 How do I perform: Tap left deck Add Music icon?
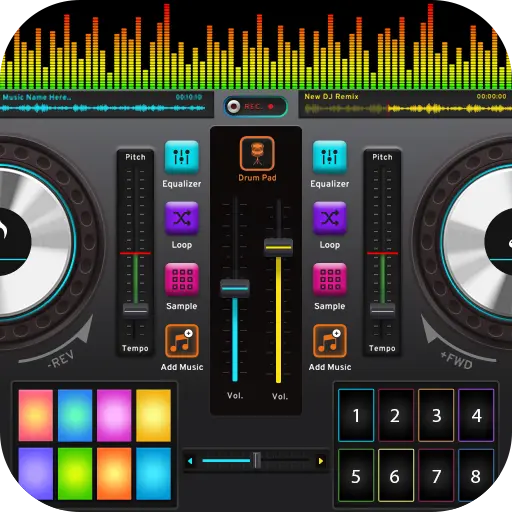pos(182,341)
